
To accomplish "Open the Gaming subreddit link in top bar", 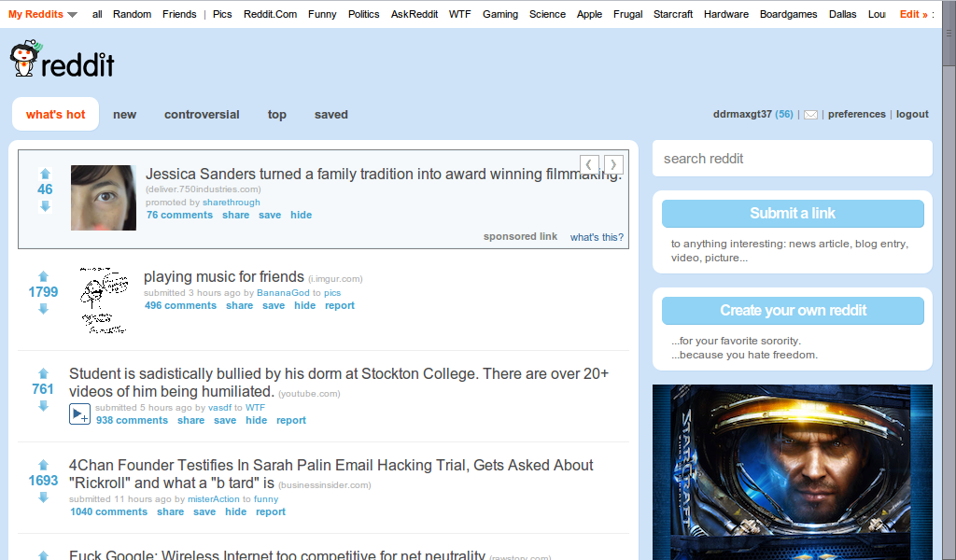I will [500, 14].
